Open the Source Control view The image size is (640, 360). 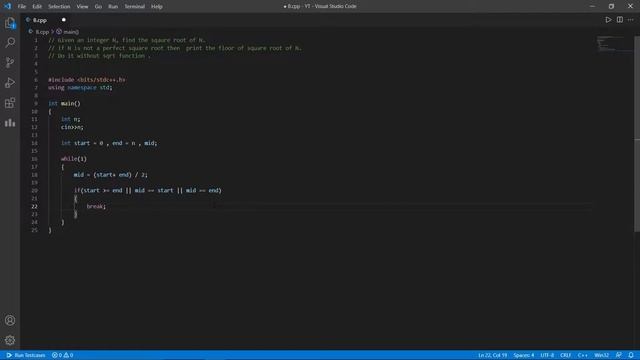10,62
